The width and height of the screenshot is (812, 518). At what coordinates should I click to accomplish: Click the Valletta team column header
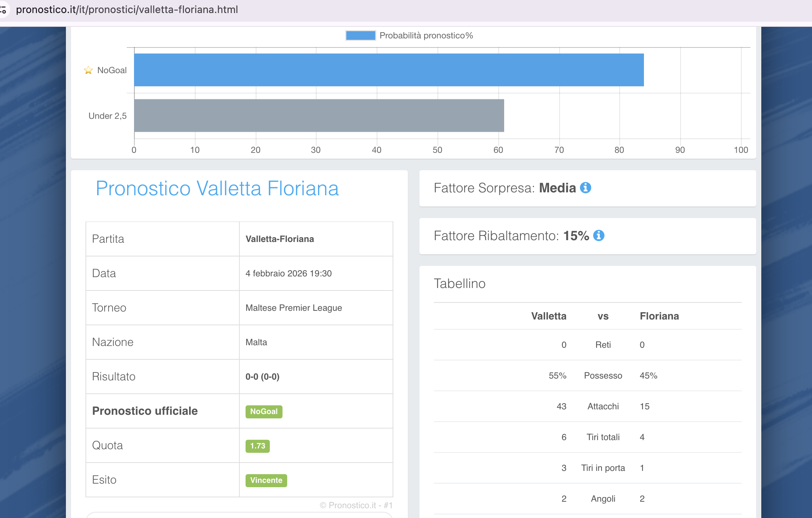pyautogui.click(x=548, y=316)
